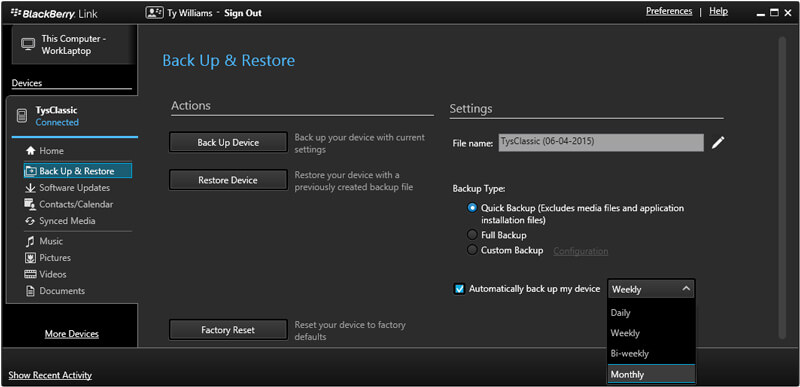Image resolution: width=800 pixels, height=387 pixels.
Task: Open the Show Recent Activity link
Action: [x=50, y=375]
